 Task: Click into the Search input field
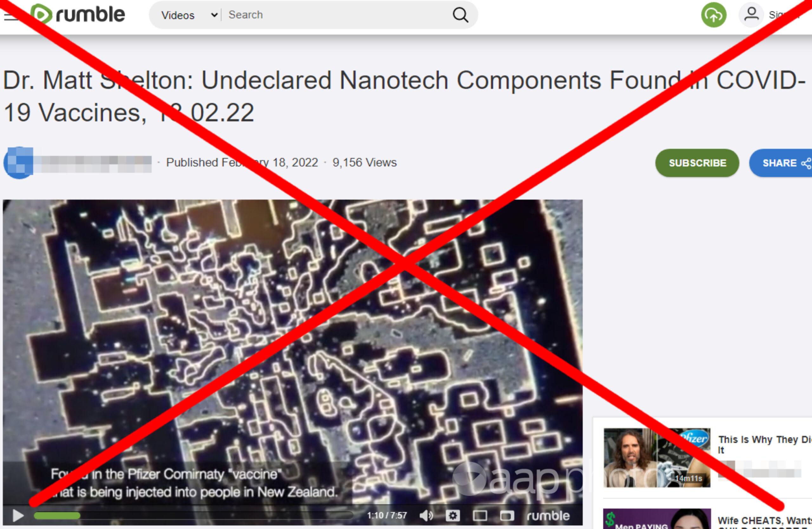[x=336, y=15]
